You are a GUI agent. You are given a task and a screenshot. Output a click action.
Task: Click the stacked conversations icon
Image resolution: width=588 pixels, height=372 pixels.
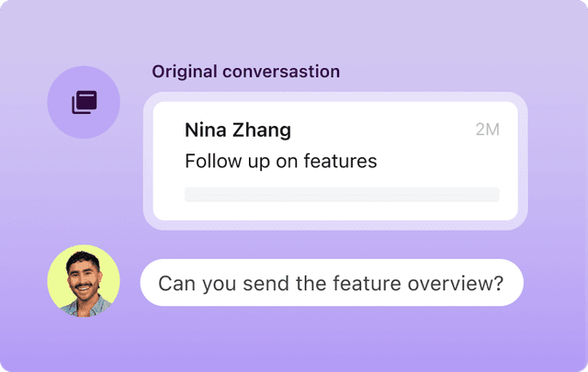click(84, 102)
